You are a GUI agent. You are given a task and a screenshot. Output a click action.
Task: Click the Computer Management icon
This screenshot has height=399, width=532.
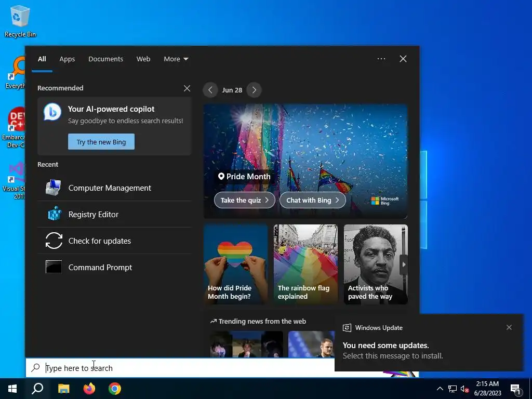pyautogui.click(x=54, y=188)
